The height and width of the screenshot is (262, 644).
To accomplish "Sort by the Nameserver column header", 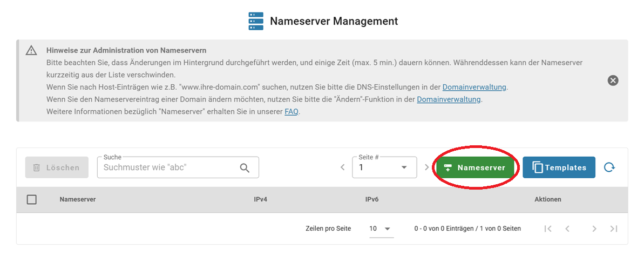I will pyautogui.click(x=78, y=199).
